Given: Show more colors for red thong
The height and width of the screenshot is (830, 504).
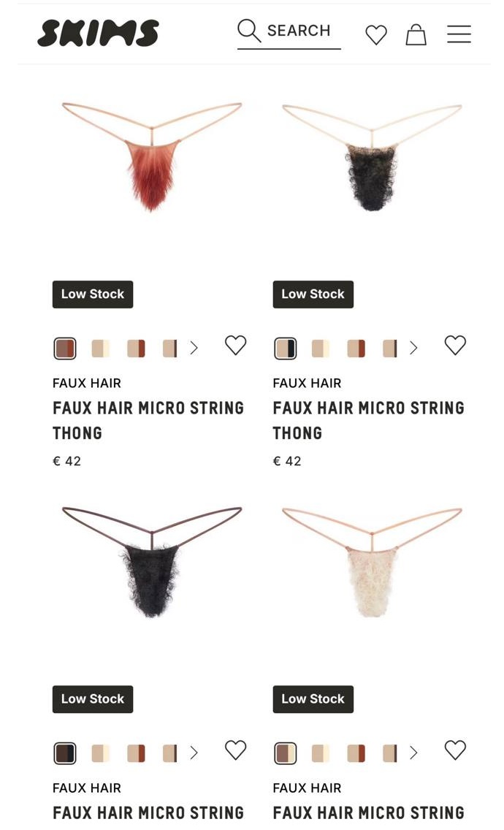Looking at the screenshot, I should tap(194, 348).
